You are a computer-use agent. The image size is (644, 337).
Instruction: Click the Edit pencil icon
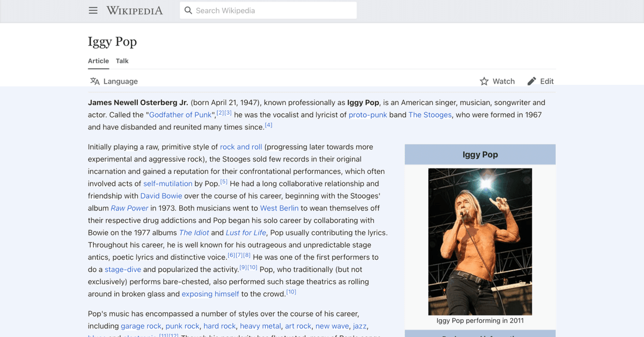pos(531,81)
